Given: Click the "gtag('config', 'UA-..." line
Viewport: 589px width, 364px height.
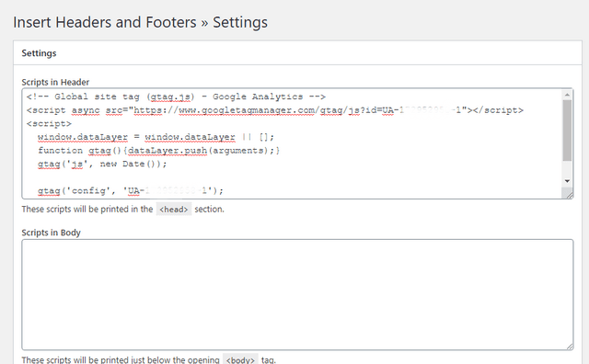Looking at the screenshot, I should click(131, 191).
